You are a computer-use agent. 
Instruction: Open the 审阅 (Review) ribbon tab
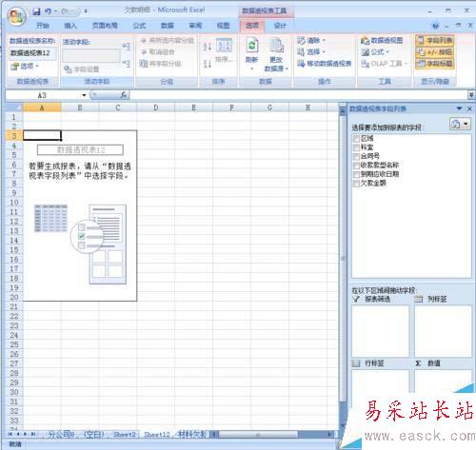pos(195,26)
